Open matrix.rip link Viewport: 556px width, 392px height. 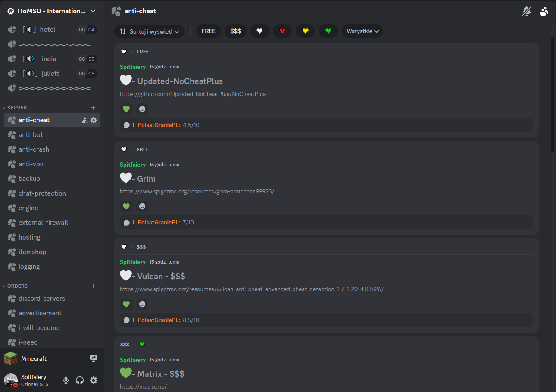[143, 387]
